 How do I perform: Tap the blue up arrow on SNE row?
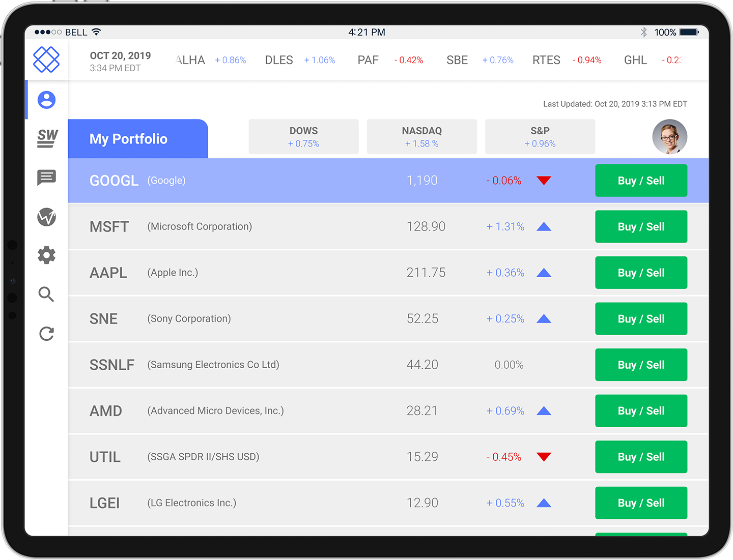(544, 319)
